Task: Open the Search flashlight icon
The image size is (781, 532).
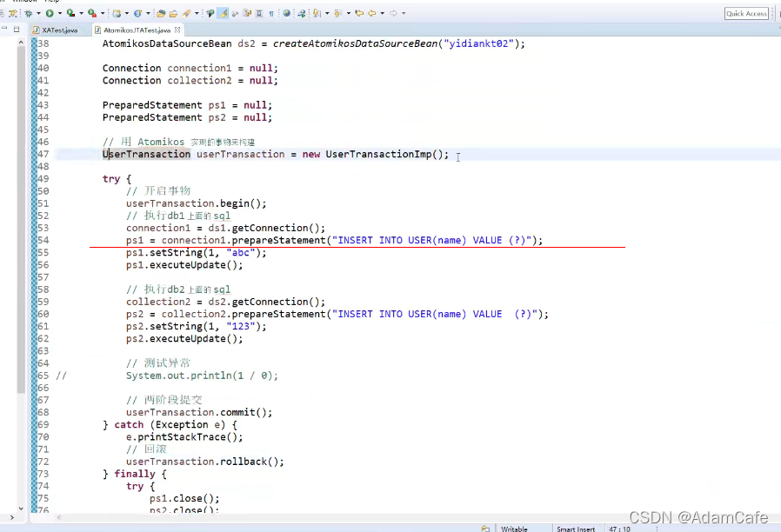Action: 186,13
